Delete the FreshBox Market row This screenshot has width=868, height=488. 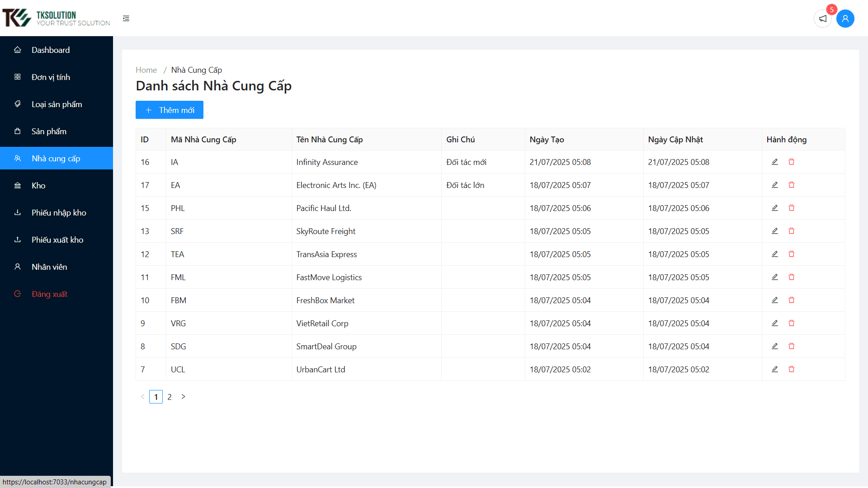pos(791,300)
